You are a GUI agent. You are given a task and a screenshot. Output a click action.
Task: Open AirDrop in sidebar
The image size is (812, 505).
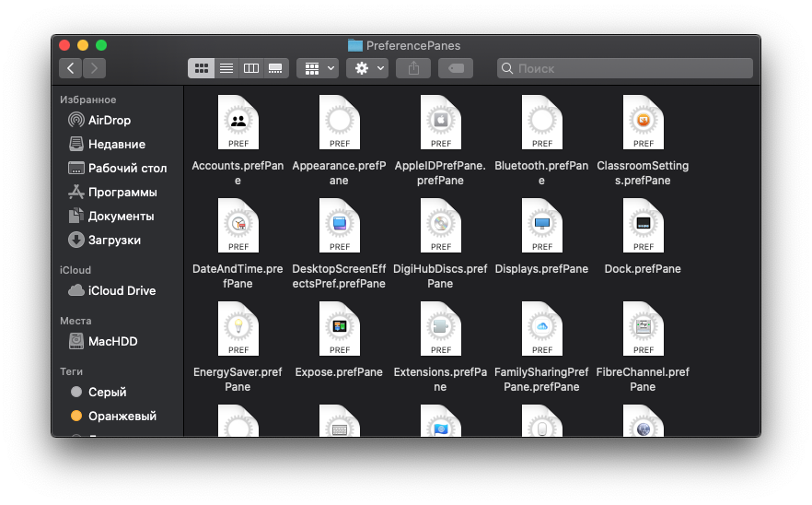(x=109, y=120)
